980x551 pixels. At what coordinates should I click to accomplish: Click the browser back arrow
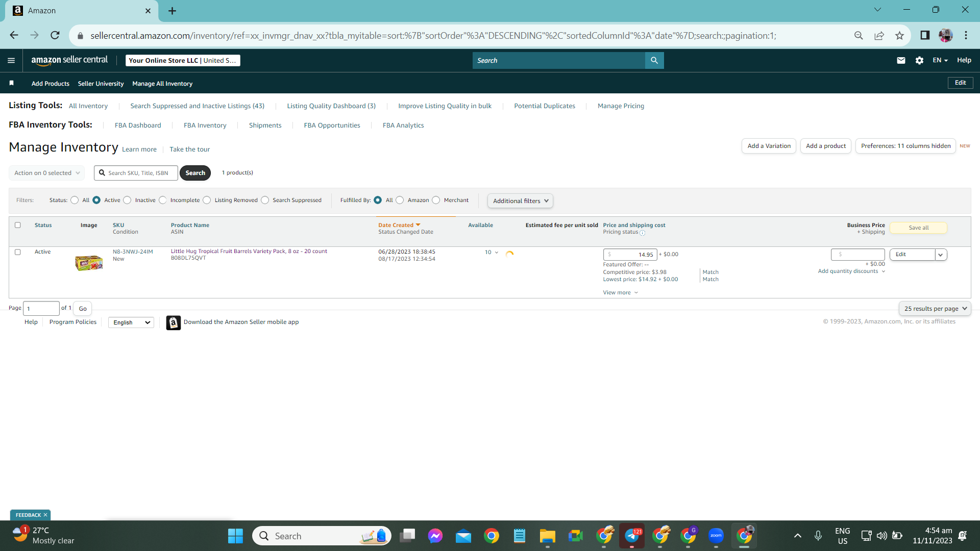coord(14,35)
